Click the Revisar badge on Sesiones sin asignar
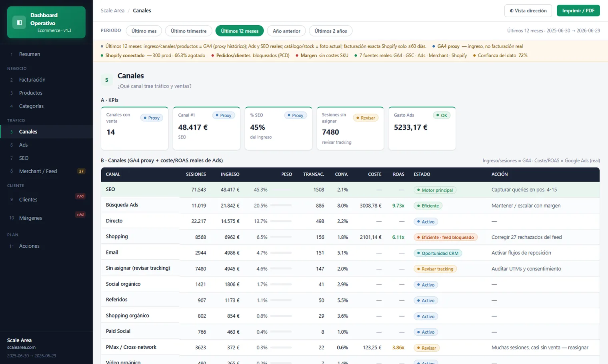Viewport: 608px width, 364px height. point(366,118)
